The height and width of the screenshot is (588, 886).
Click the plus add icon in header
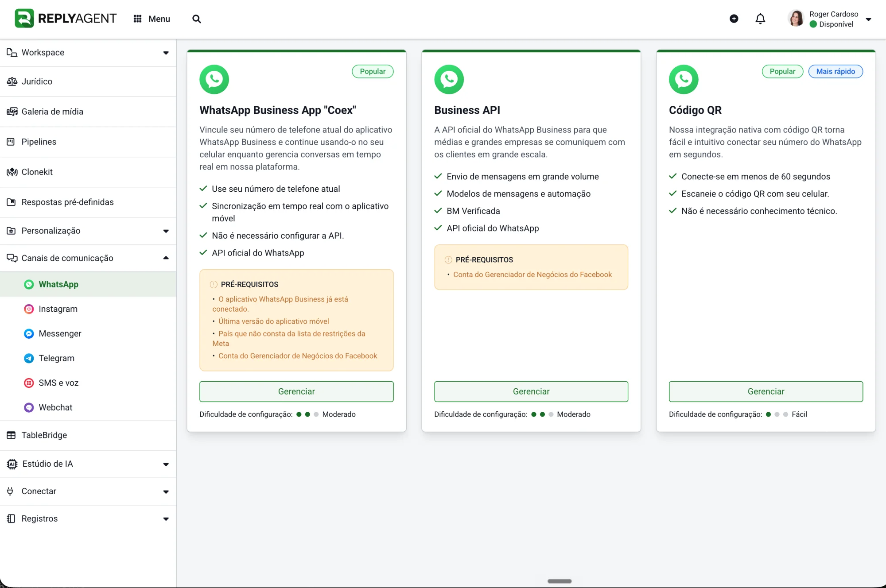tap(734, 19)
